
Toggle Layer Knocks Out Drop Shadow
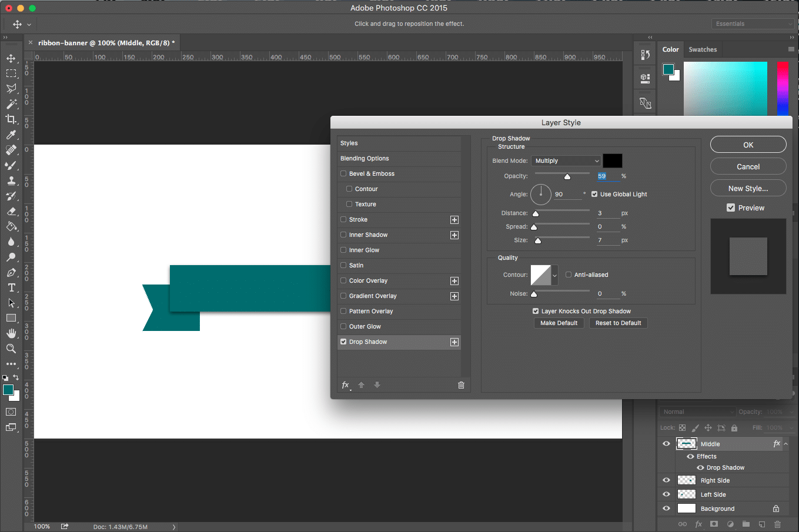[535, 310]
